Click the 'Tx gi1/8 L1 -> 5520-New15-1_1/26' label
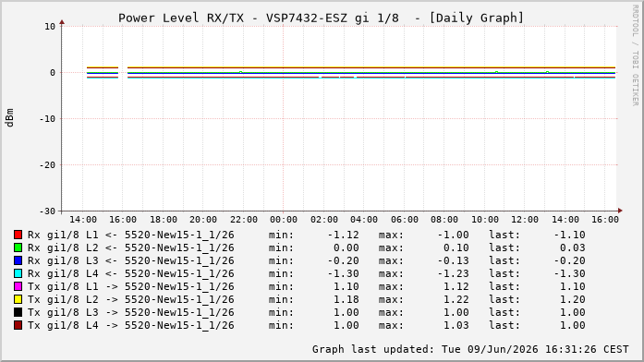644x362 pixels. coord(130,287)
